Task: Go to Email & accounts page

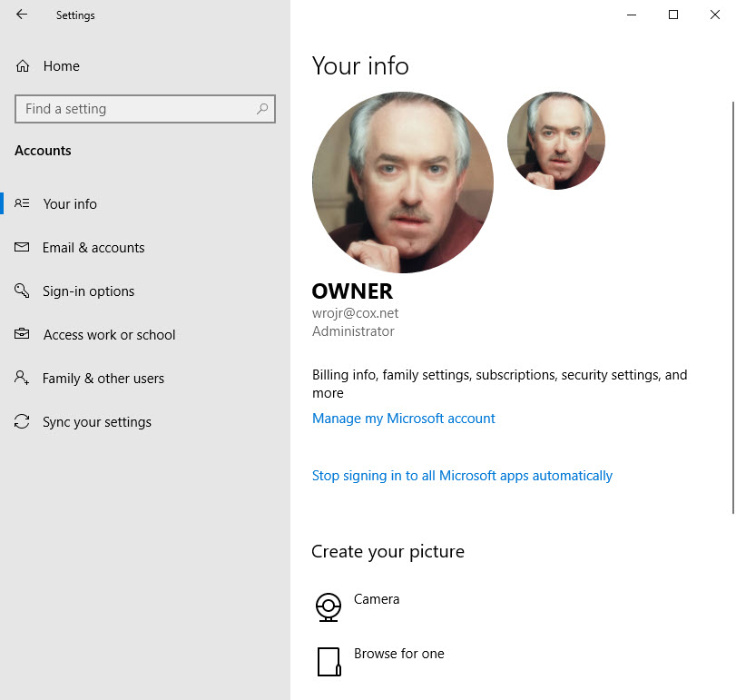Action: tap(93, 248)
